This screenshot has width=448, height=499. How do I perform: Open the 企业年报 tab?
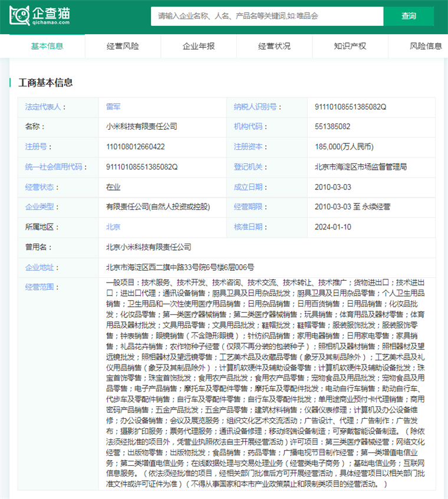coord(199,46)
